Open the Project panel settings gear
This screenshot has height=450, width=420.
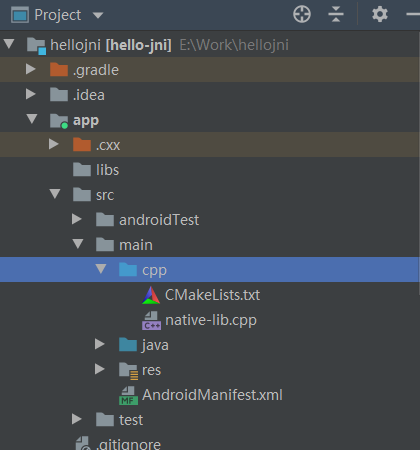tap(380, 14)
